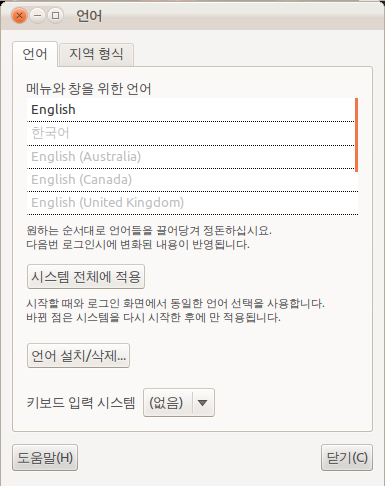Select 한국어 in the language list
This screenshot has height=486, width=385.
[191, 133]
